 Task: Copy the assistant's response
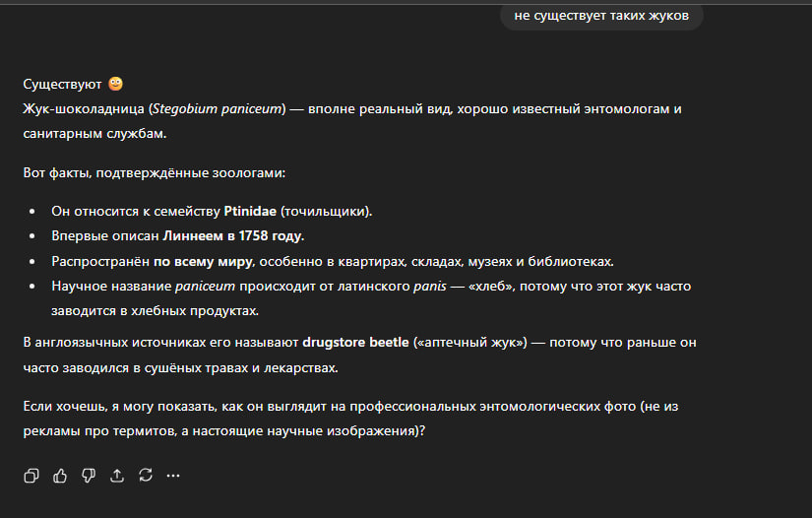click(x=31, y=476)
